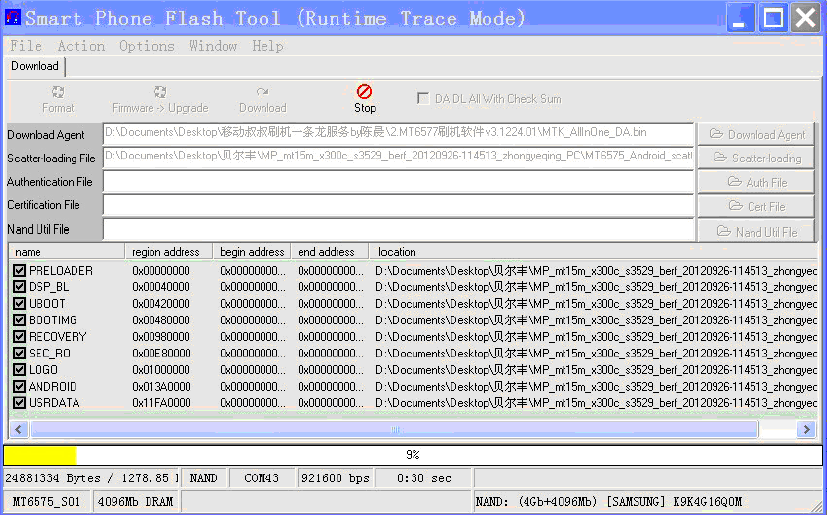This screenshot has width=827, height=515.
Task: Click the Stop icon in toolbar
Action: [364, 91]
